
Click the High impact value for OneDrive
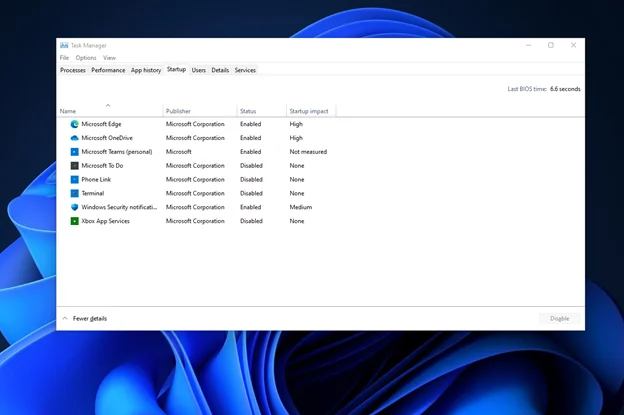296,138
